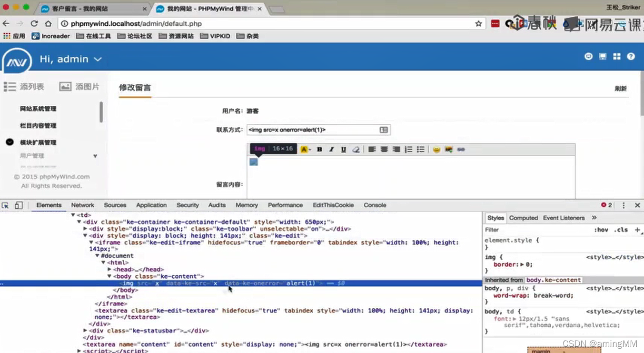Open the Apps grid shortcut in bookmarks bar
Image resolution: width=644 pixels, height=353 pixels.
14,36
